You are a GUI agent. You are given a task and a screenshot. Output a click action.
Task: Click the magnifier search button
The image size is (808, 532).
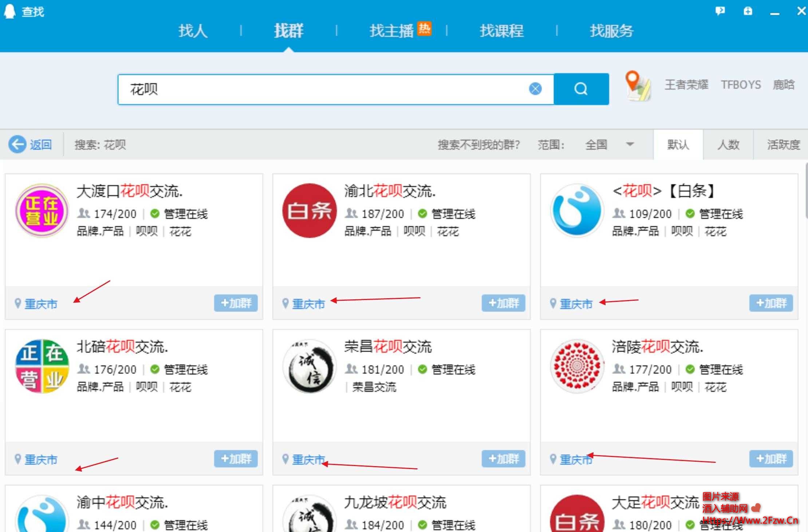coord(581,89)
